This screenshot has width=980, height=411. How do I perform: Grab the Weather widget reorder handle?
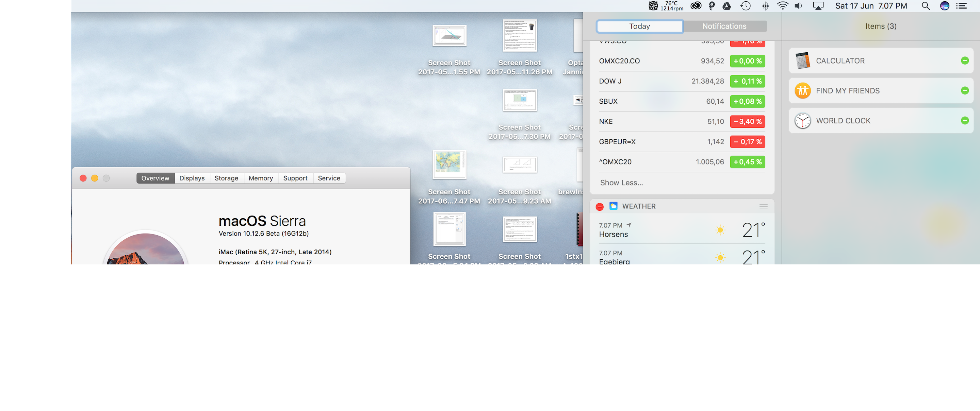pos(763,206)
